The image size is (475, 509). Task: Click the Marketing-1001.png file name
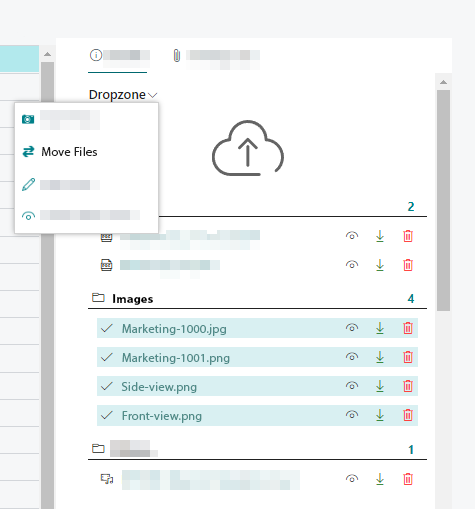[x=176, y=358]
